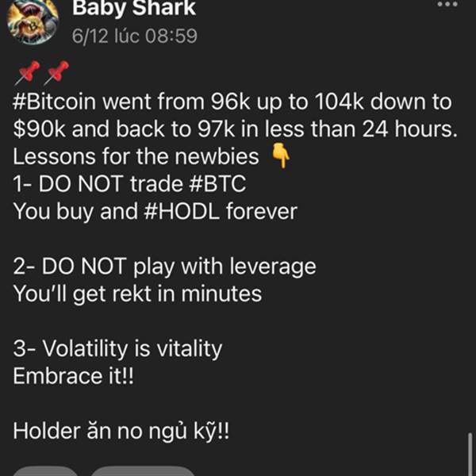Open the #Bitcoin hashtag
Viewport: 476px width, 476px height.
click(54, 102)
